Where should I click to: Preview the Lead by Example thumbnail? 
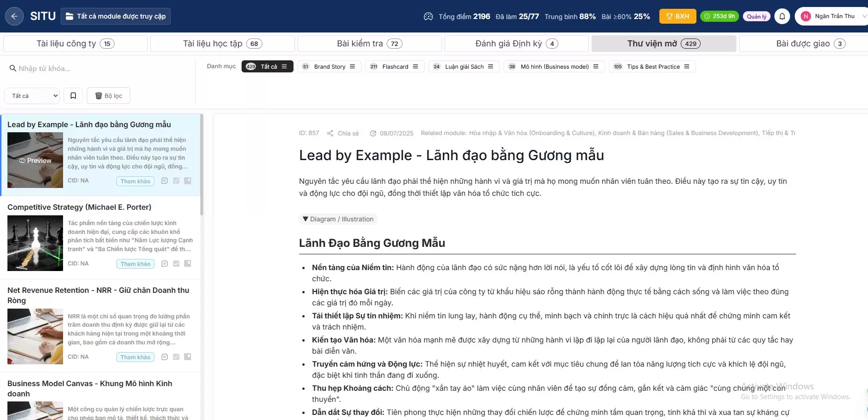pos(35,160)
